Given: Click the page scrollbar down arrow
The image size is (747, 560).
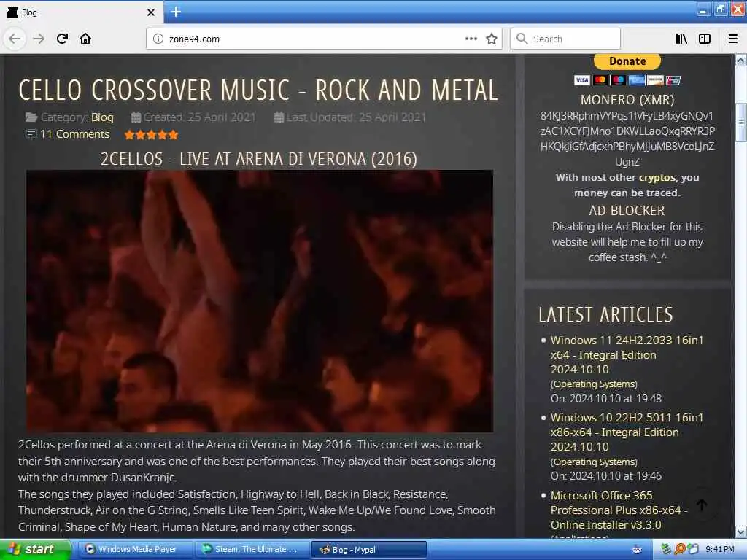Looking at the screenshot, I should (x=741, y=532).
